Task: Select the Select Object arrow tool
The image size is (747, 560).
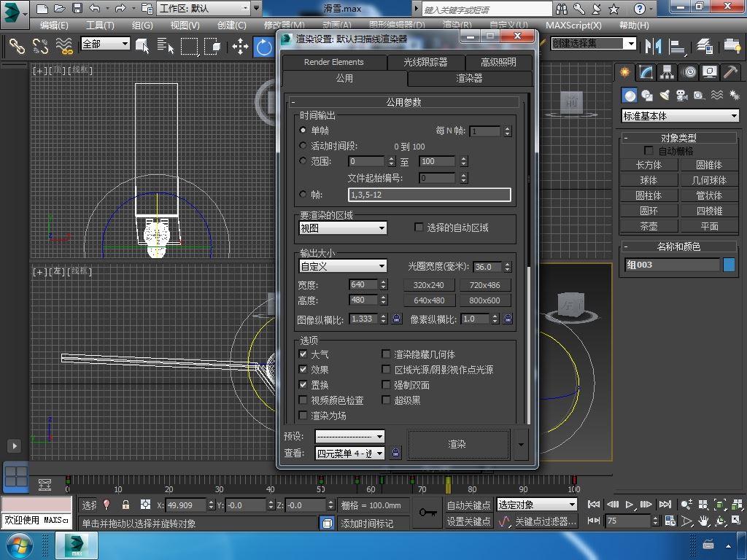Action: [x=142, y=46]
